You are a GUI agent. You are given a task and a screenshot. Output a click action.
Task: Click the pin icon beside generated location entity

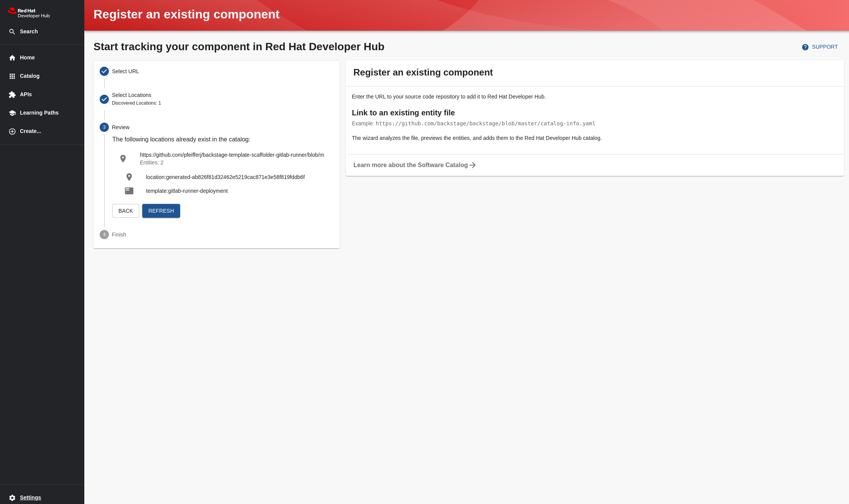click(x=129, y=177)
